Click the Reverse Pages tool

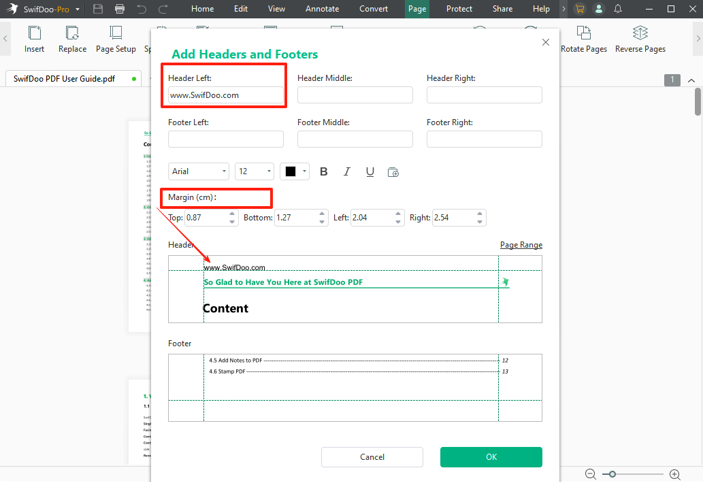(x=640, y=39)
